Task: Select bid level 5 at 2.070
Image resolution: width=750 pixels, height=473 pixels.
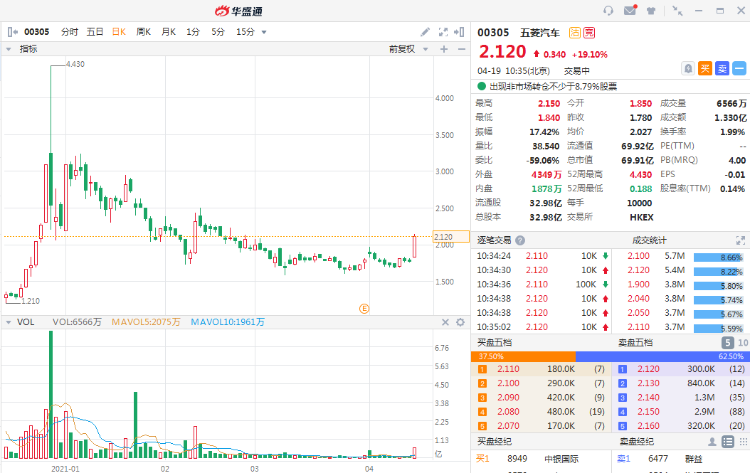Action: [541, 426]
